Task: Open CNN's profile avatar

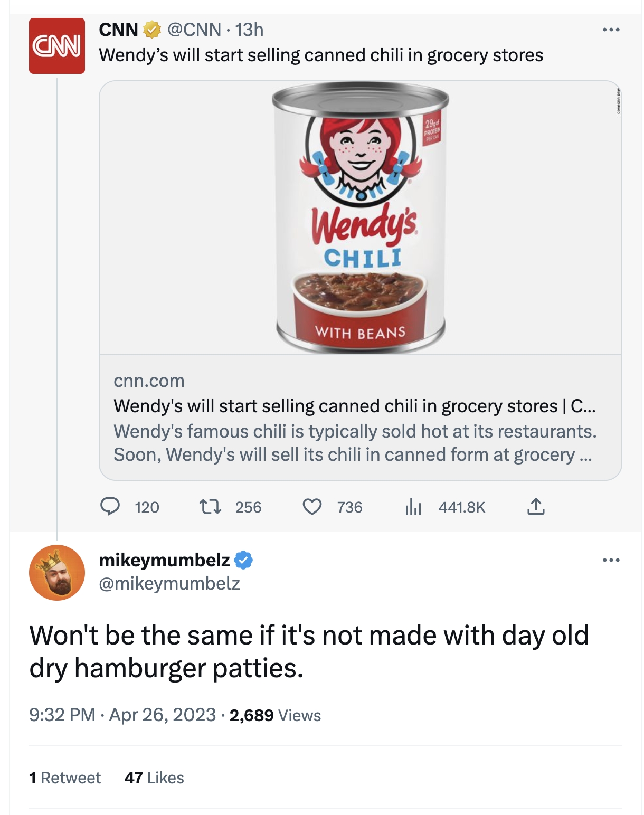Action: 57,46
